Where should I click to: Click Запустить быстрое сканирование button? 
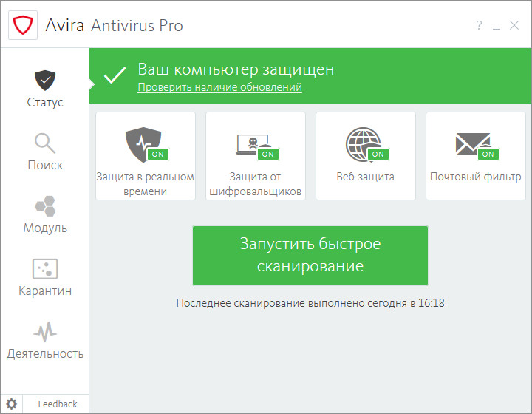point(310,255)
